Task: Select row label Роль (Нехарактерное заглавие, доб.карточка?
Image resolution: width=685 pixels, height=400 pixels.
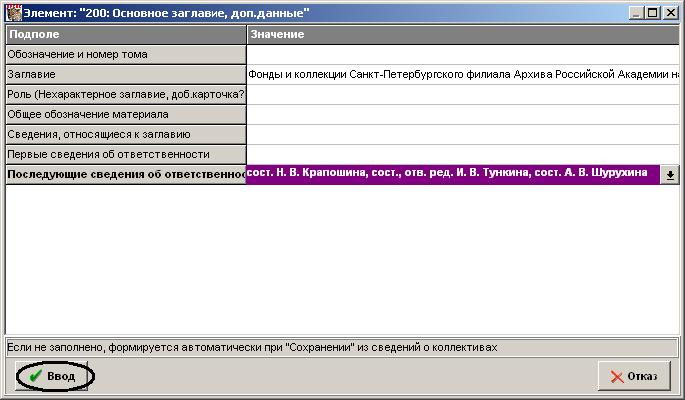Action: click(x=126, y=95)
